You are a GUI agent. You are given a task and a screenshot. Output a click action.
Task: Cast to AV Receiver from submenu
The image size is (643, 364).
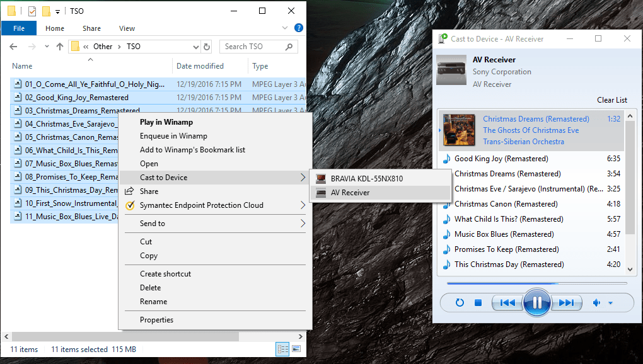350,193
